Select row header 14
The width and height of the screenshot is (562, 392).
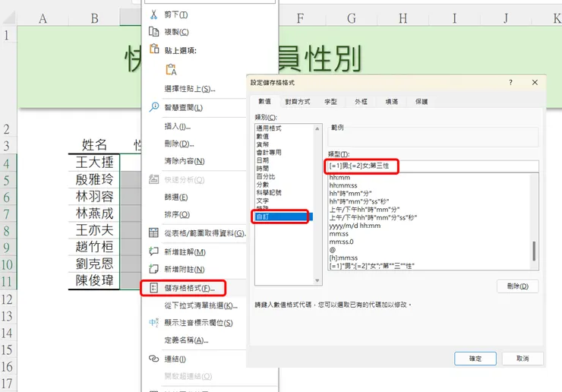pos(7,334)
